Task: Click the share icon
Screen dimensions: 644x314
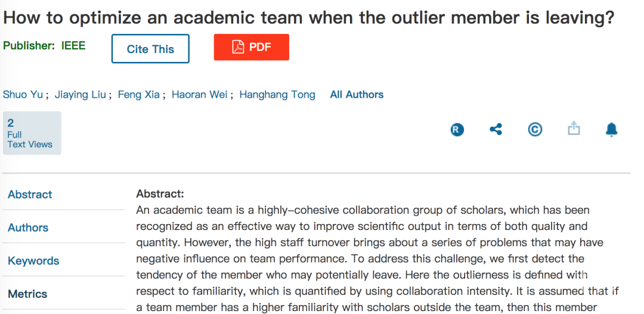Action: (x=496, y=130)
